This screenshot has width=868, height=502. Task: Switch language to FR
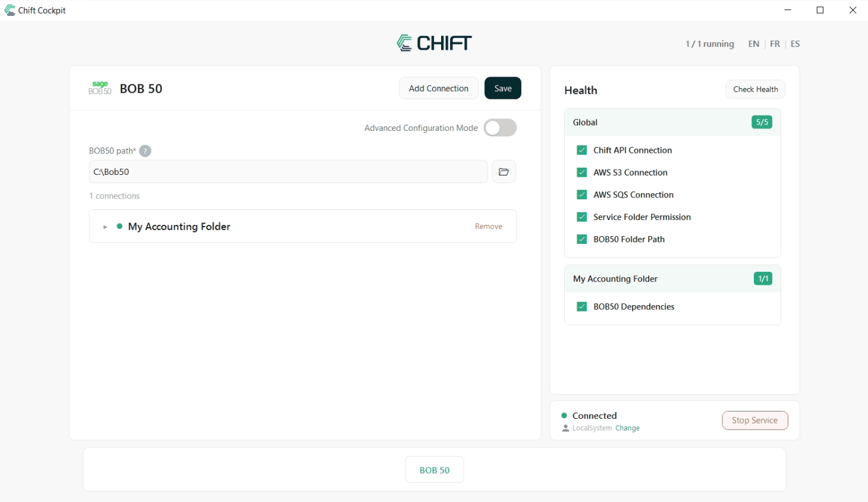pyautogui.click(x=775, y=44)
